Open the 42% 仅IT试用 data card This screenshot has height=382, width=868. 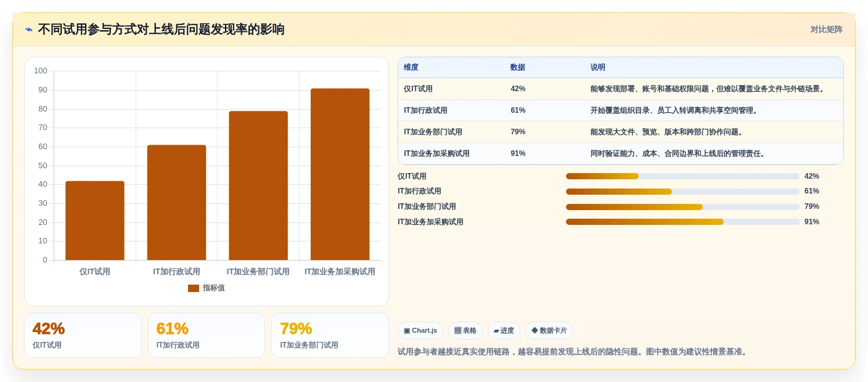click(83, 335)
